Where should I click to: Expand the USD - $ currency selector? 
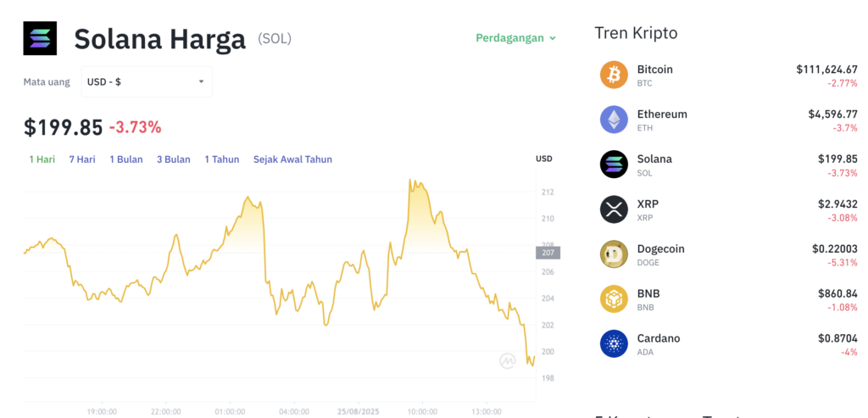point(147,82)
